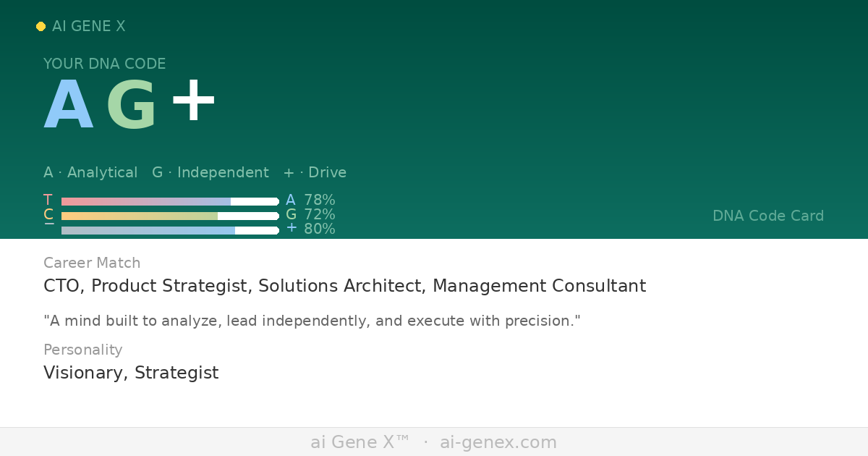The image size is (868, 456).
Task: Click the Career Match job titles text
Action: [344, 286]
